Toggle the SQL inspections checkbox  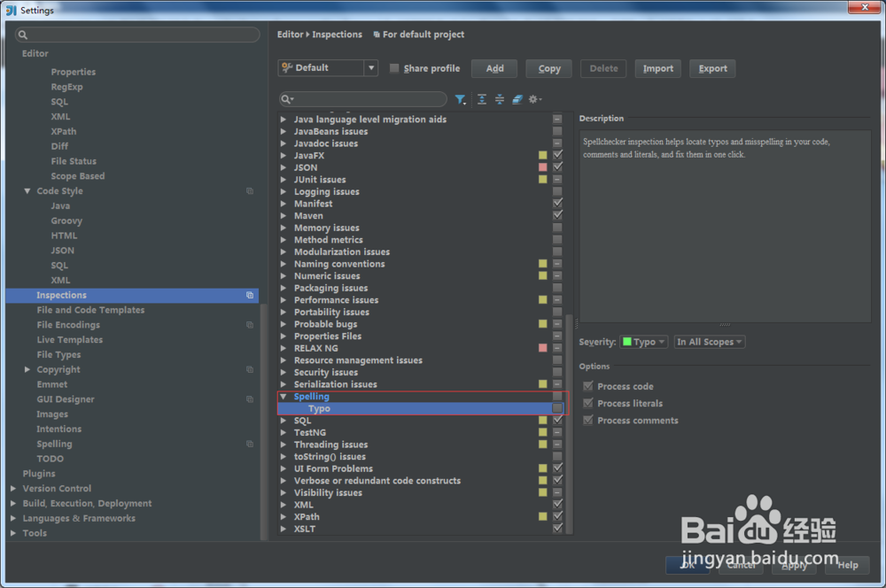(557, 421)
